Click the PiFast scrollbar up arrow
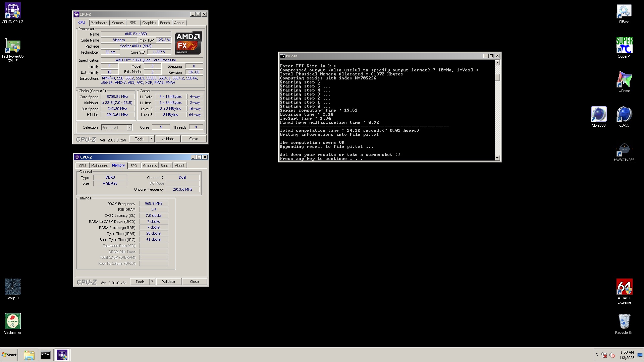 coord(497,63)
